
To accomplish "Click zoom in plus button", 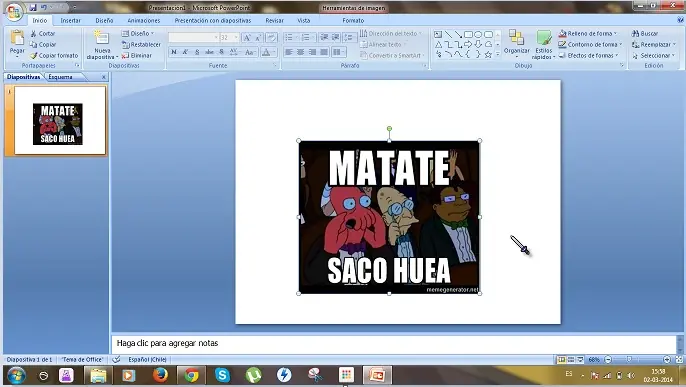I will pos(667,359).
